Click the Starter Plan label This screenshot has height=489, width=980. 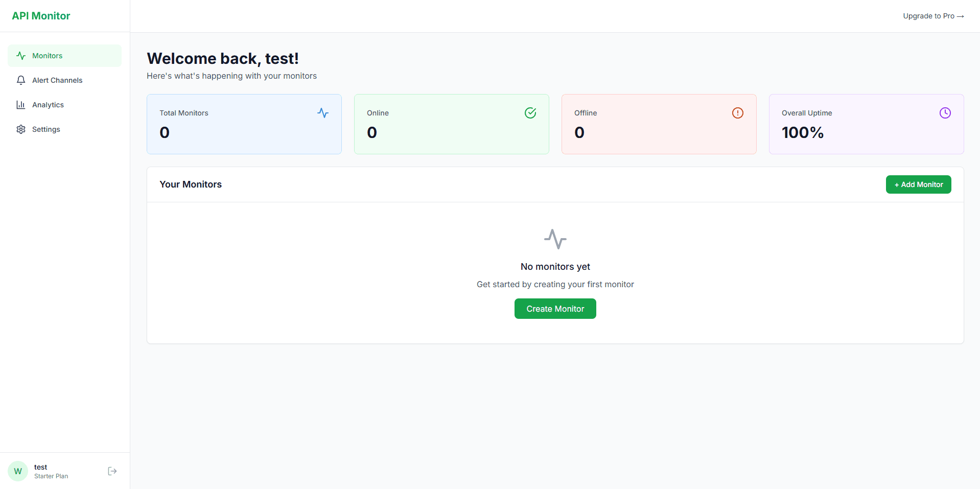[51, 476]
